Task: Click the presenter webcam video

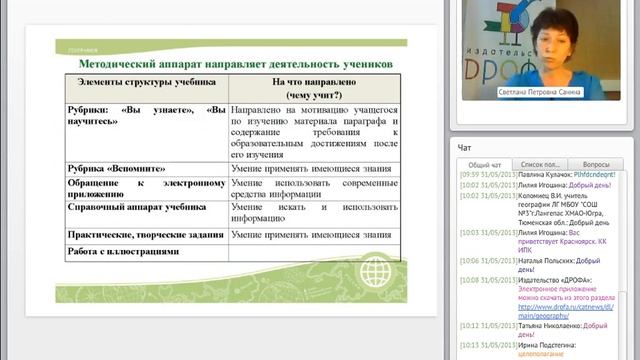Action: (x=541, y=50)
